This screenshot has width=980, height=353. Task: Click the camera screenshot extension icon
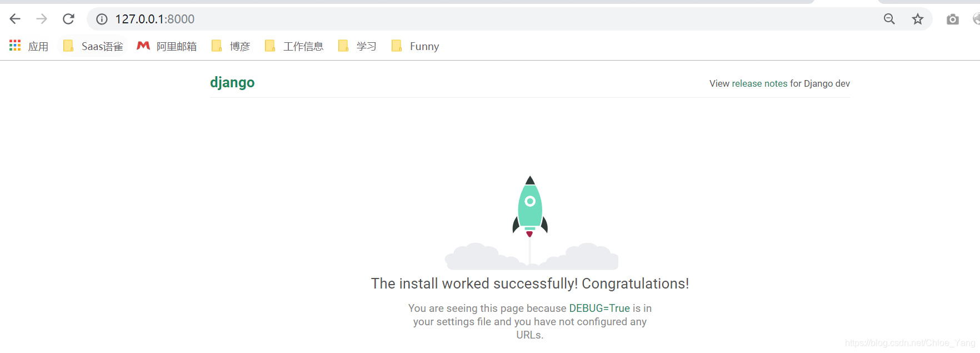point(953,19)
